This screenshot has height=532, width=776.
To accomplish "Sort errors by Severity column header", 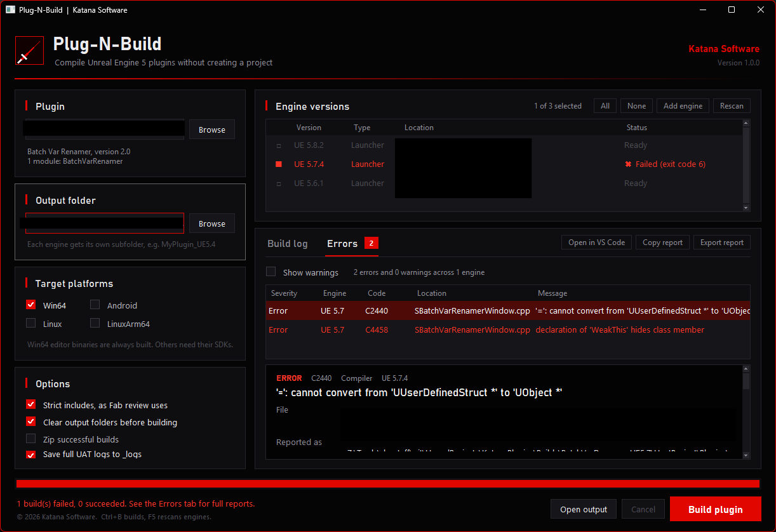I will (284, 293).
